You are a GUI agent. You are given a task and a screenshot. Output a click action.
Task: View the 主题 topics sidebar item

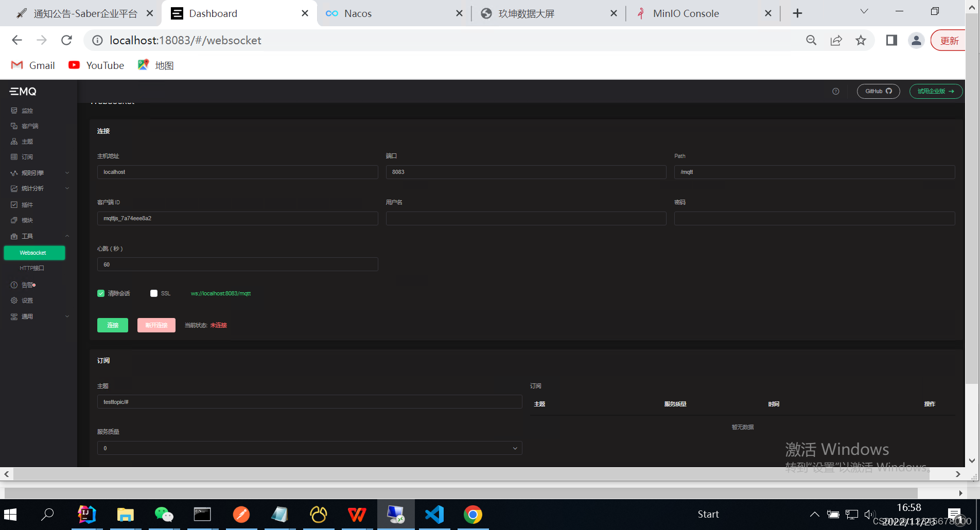coord(27,141)
